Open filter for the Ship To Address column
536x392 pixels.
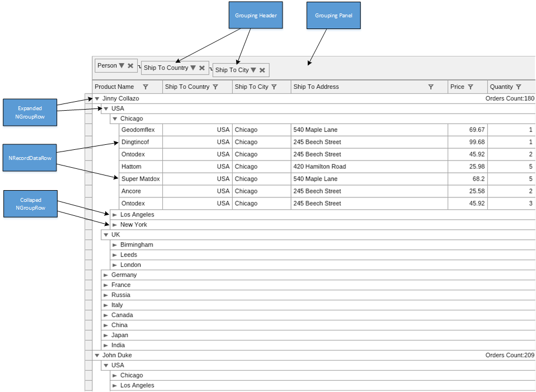431,87
